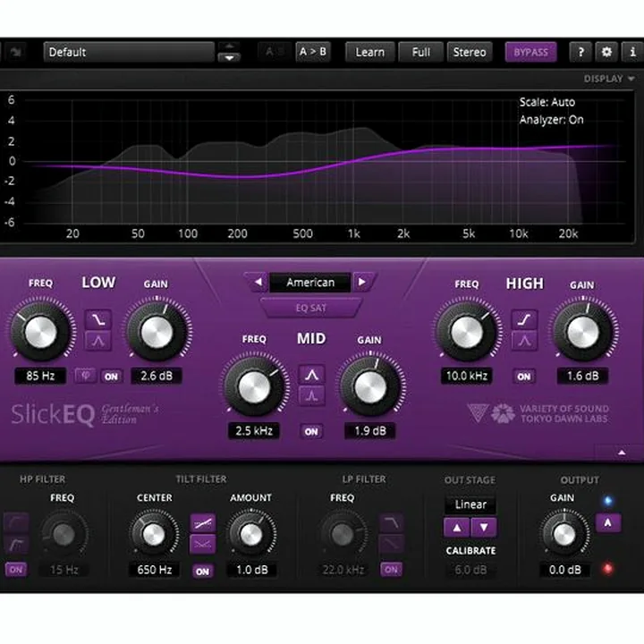Screen dimensions: 644x644
Task: Click the 6.0 dB calibrate value field
Action: point(470,570)
